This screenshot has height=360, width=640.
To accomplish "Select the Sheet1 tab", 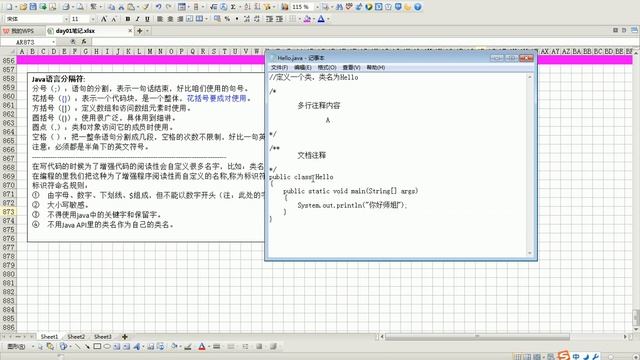I will click(x=49, y=337).
